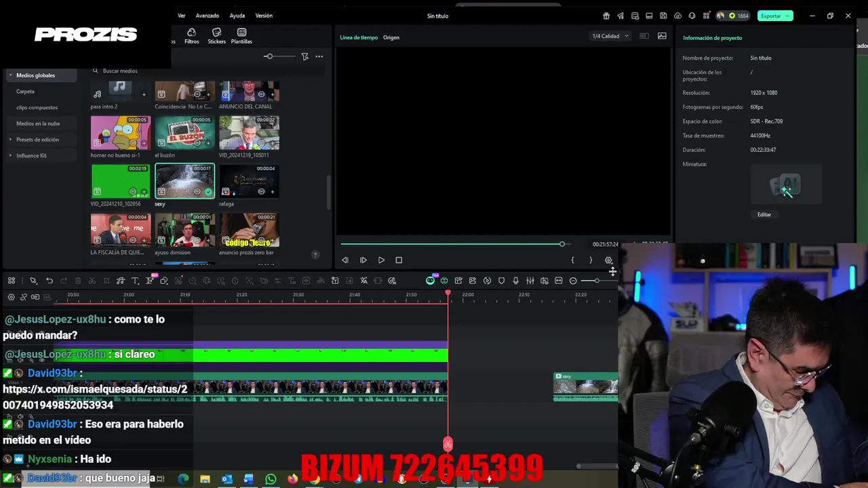Open the snapshot image icon above preview
The height and width of the screenshot is (488, 868).
click(662, 36)
